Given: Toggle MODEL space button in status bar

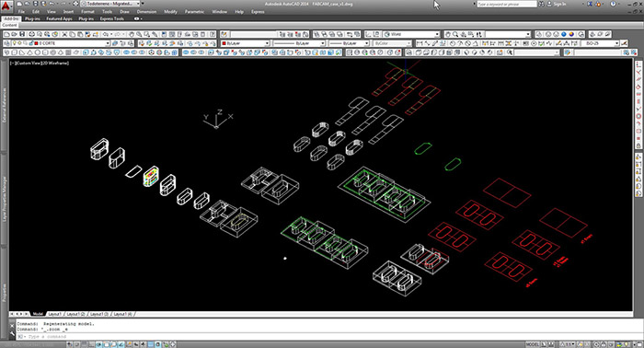Looking at the screenshot, I should pyautogui.click(x=533, y=344).
